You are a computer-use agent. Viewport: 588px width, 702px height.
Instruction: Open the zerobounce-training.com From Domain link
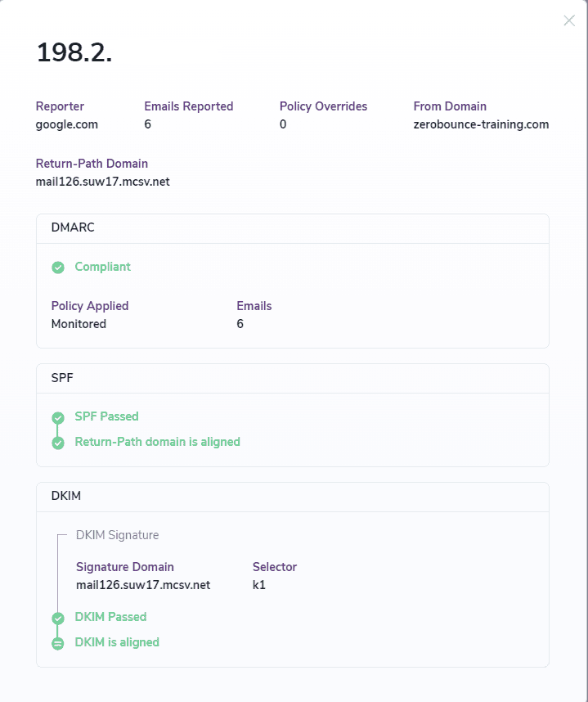pyautogui.click(x=481, y=124)
